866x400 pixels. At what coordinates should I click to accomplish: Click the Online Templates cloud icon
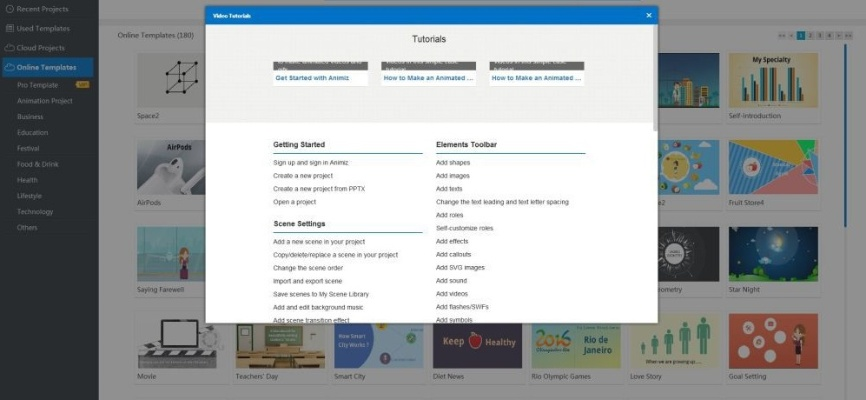click(9, 67)
